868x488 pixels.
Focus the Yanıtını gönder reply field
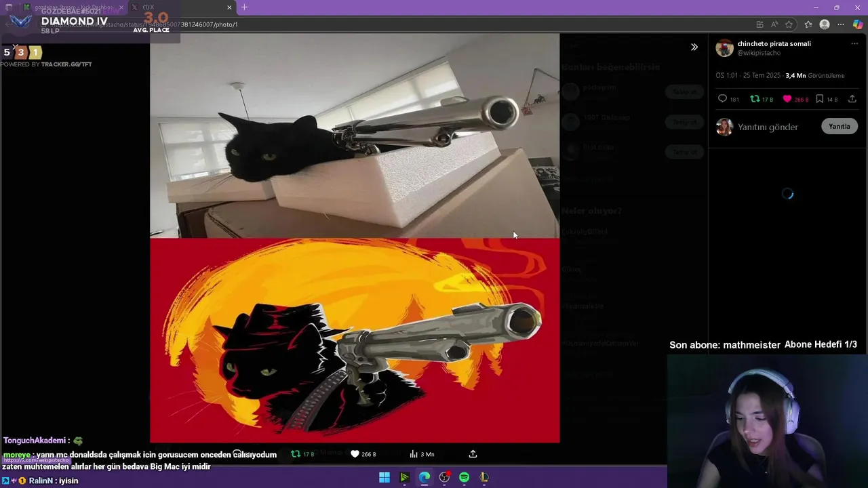tap(768, 127)
